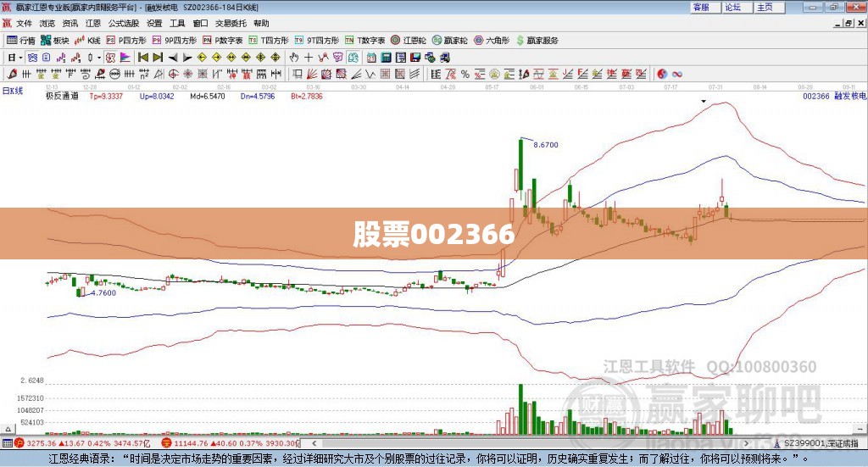This screenshot has height=467, width=868.
Task: Click the percent % tool icon
Action: click(465, 74)
